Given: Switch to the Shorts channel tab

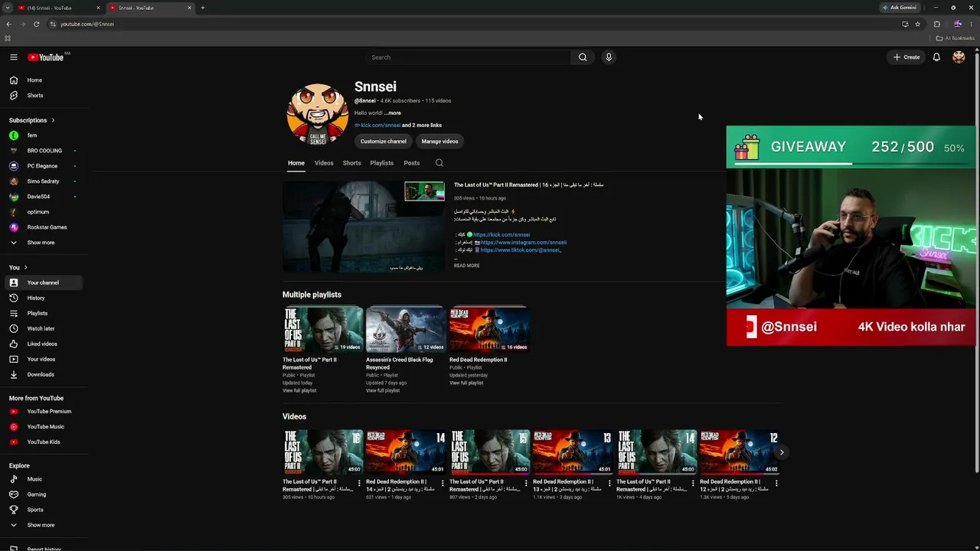Looking at the screenshot, I should [x=351, y=163].
